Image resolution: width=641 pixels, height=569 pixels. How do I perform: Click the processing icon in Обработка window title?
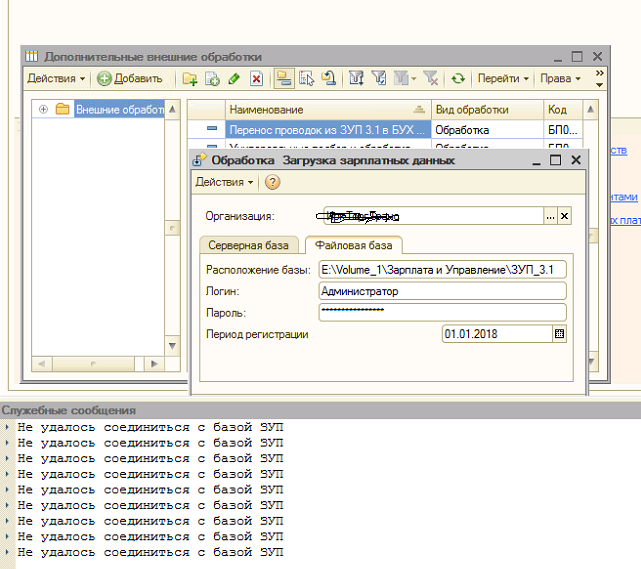[x=199, y=160]
